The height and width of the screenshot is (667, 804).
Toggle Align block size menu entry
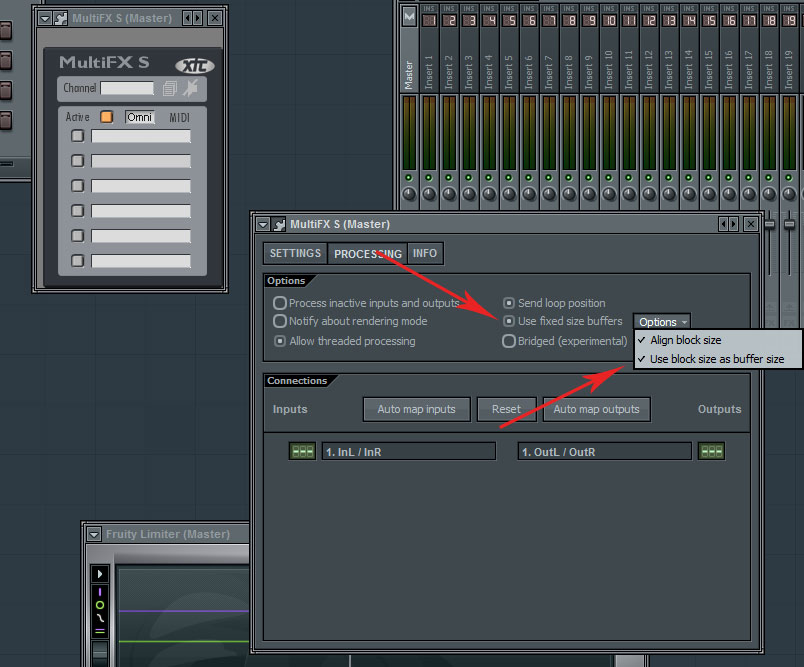(x=717, y=340)
